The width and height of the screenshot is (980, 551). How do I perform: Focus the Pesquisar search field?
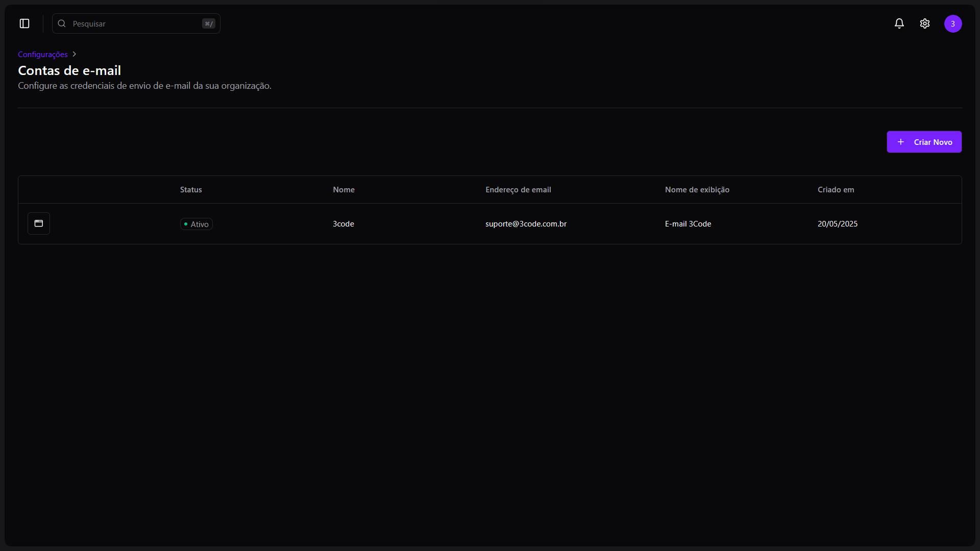(135, 23)
